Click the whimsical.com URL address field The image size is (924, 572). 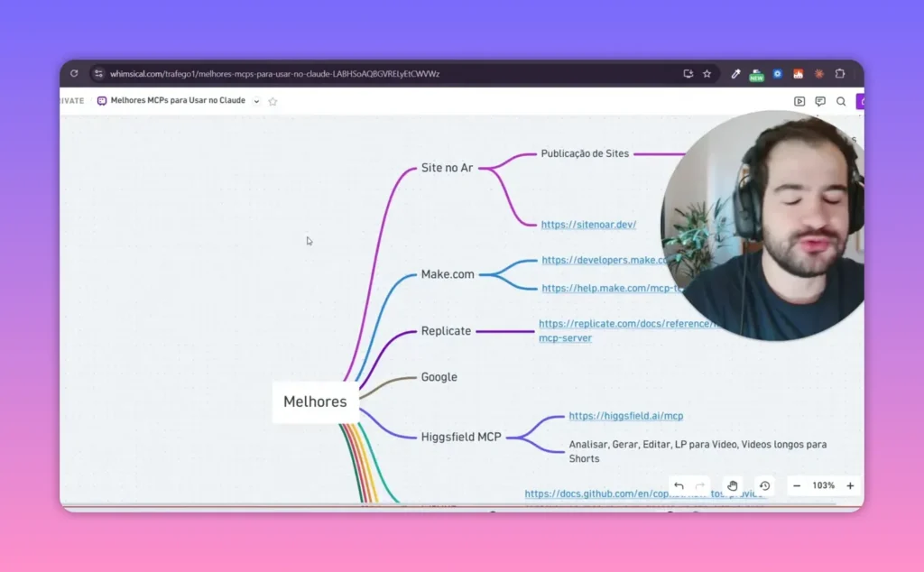click(274, 74)
